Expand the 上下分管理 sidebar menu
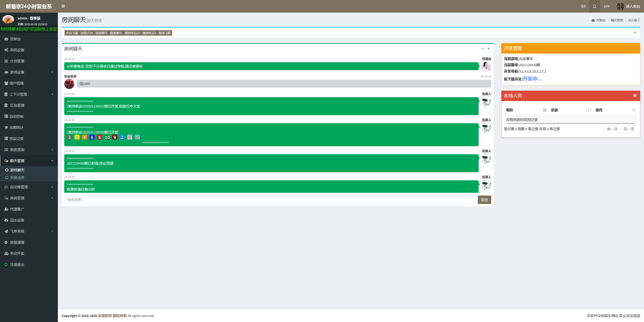644x322 pixels. (x=18, y=94)
